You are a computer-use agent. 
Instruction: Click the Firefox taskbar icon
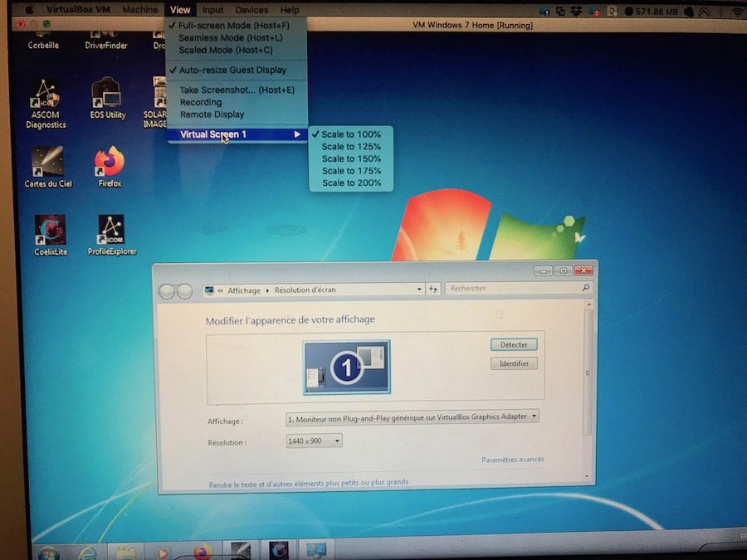tap(203, 552)
